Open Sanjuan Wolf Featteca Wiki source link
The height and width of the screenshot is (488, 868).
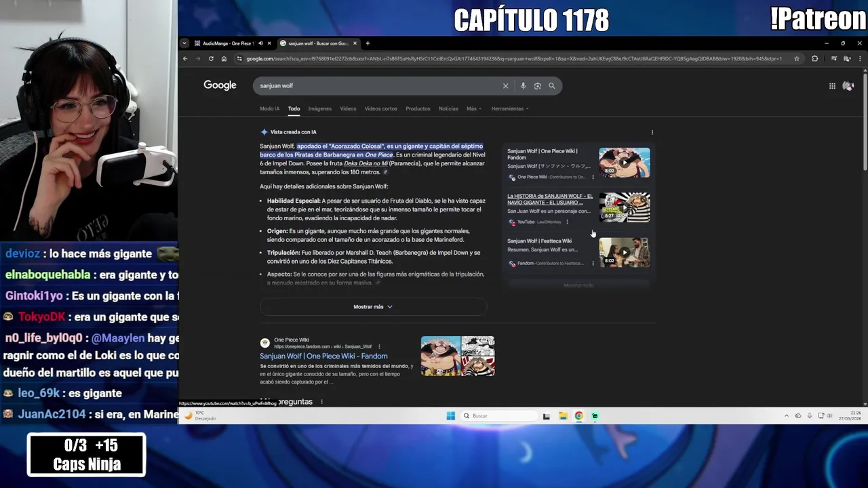point(539,241)
